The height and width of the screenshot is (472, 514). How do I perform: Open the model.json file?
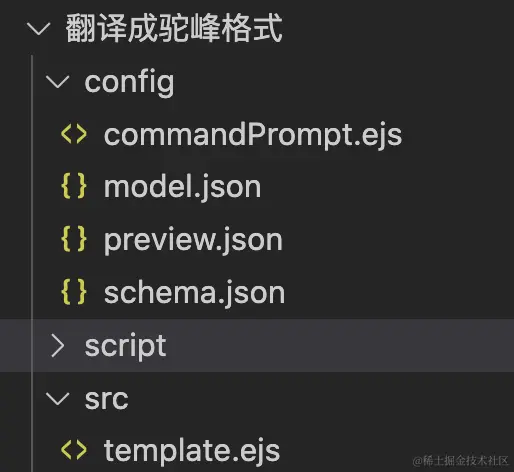click(182, 187)
